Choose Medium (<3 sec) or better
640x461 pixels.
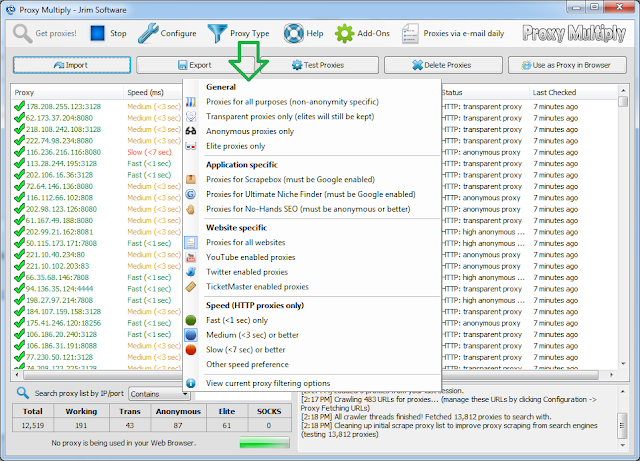pos(252,335)
